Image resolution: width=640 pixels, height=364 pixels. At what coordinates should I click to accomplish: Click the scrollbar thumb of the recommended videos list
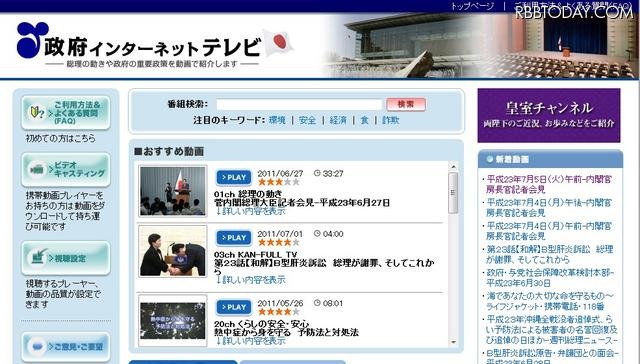point(453,193)
